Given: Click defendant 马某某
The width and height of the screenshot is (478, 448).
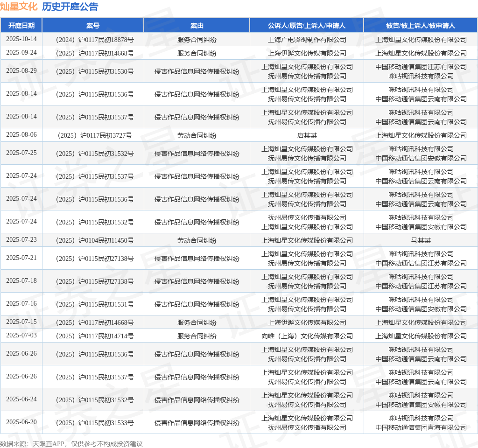Looking at the screenshot, I should [x=421, y=240].
